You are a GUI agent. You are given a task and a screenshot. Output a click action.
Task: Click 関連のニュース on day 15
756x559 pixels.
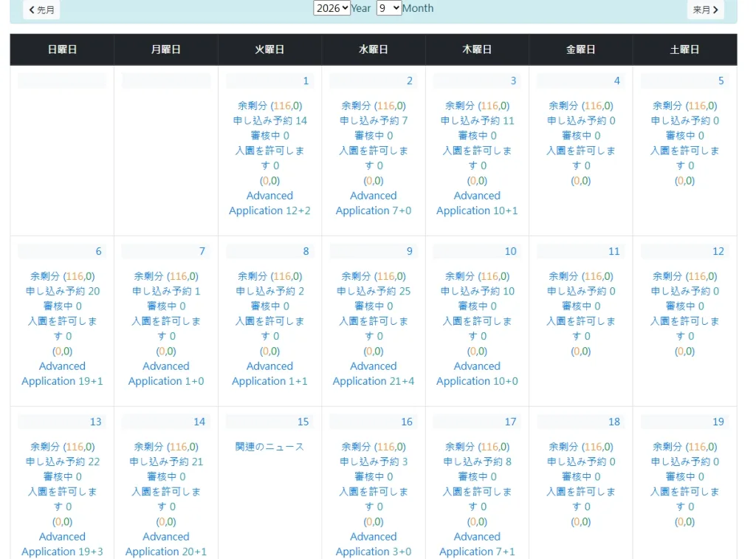coord(269,447)
